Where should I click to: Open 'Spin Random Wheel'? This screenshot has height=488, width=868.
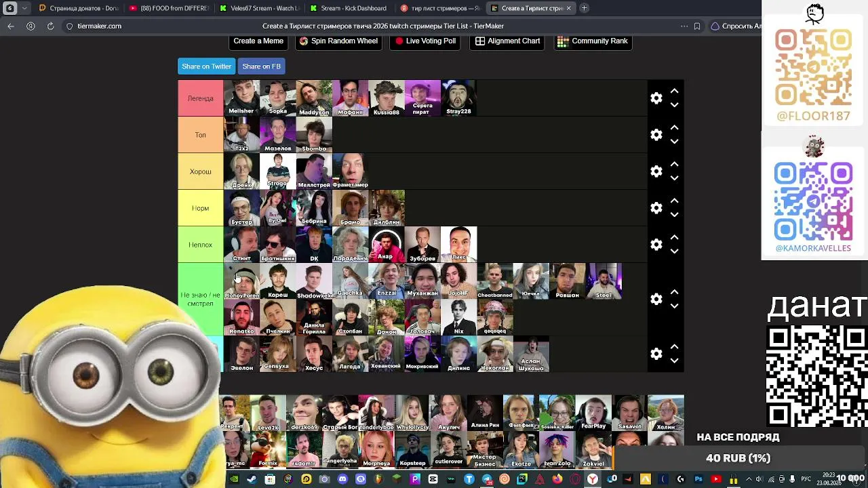(x=338, y=41)
